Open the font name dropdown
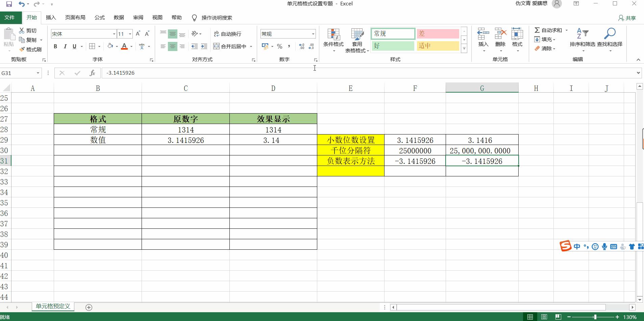Image resolution: width=644 pixels, height=321 pixels. (x=114, y=34)
